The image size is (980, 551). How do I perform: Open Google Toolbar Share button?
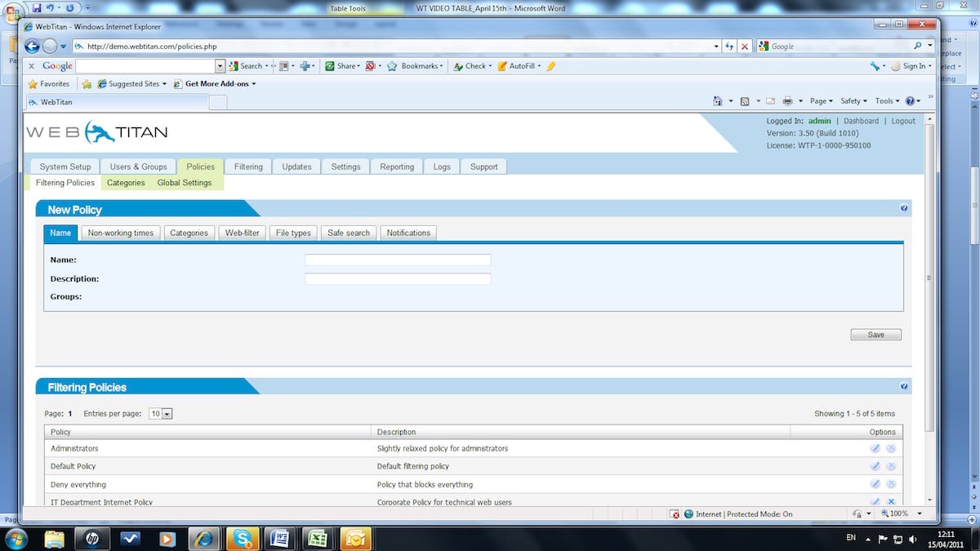343,66
